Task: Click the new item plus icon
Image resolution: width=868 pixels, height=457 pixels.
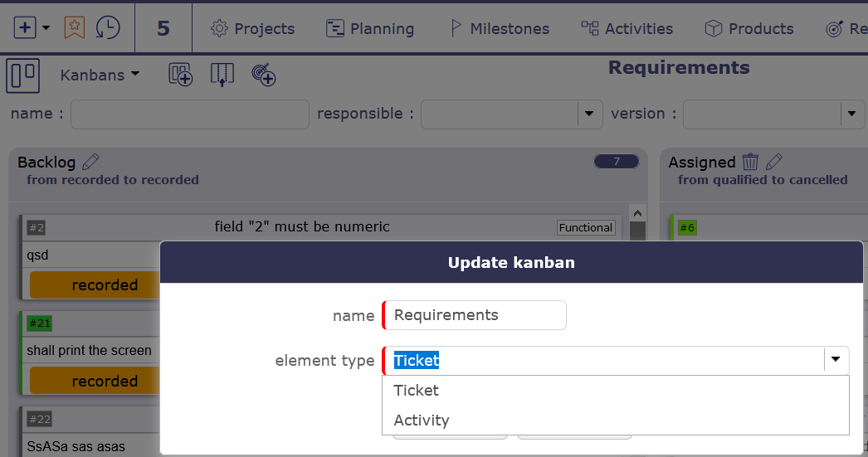Action: point(25,27)
